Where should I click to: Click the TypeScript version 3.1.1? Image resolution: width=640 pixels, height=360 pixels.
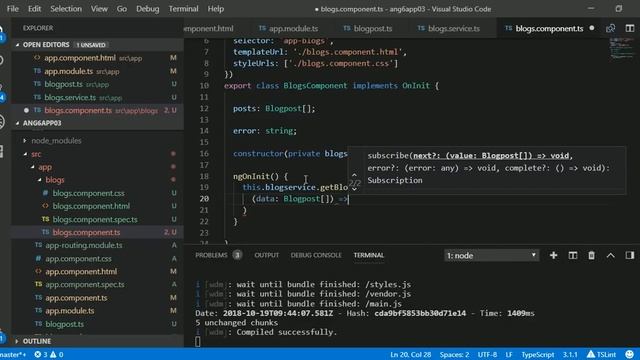coord(570,354)
